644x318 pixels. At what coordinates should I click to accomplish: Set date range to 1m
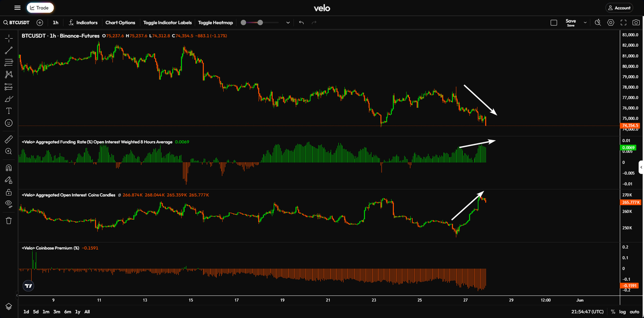(46, 312)
